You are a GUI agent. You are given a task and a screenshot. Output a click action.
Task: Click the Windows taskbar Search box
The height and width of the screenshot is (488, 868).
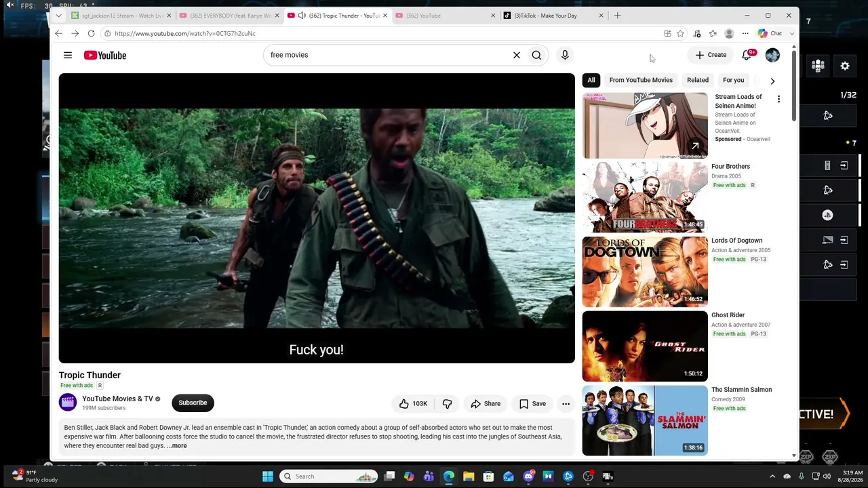[330, 476]
